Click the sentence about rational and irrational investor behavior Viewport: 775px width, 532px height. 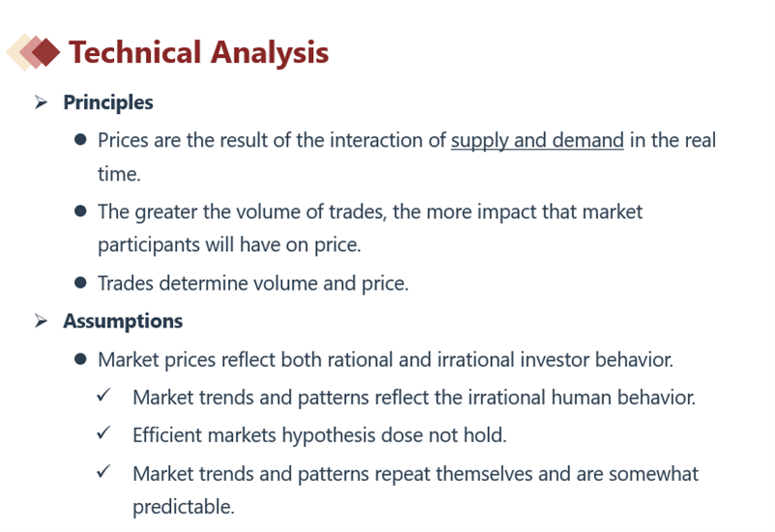pos(386,359)
